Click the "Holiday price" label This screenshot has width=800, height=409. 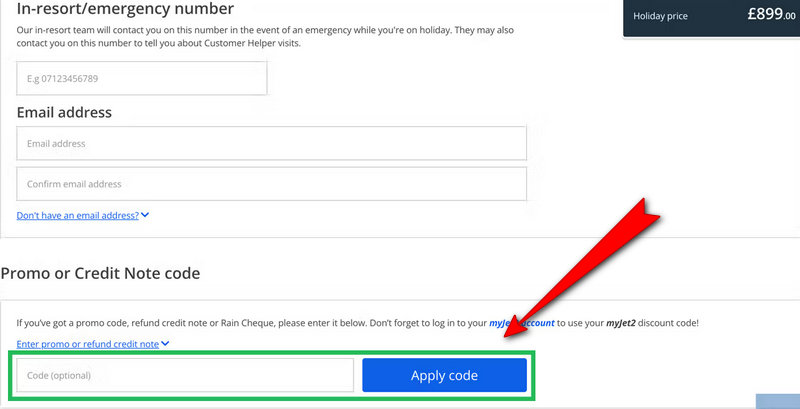660,16
